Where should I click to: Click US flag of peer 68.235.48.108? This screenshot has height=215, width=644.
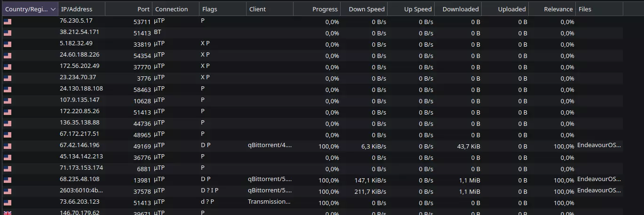[8, 180]
